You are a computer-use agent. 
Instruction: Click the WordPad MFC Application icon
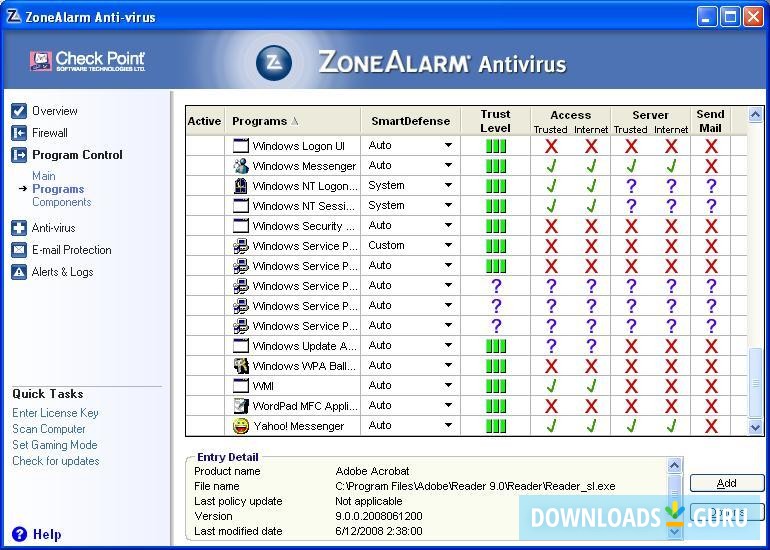tap(241, 406)
